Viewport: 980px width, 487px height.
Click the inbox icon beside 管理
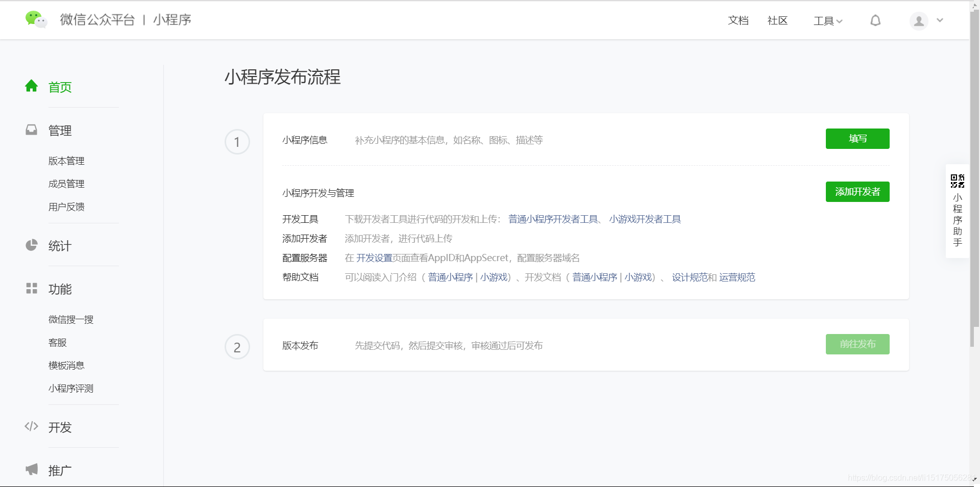point(32,130)
